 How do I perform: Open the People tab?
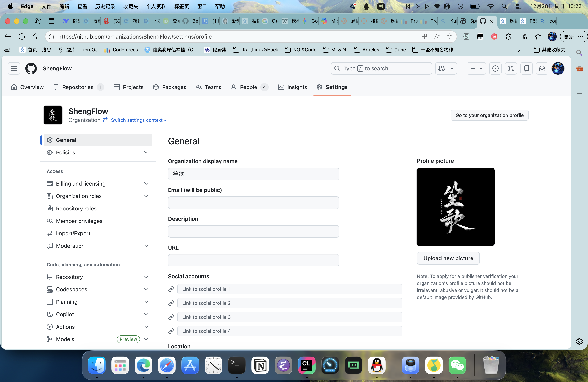[x=248, y=87]
